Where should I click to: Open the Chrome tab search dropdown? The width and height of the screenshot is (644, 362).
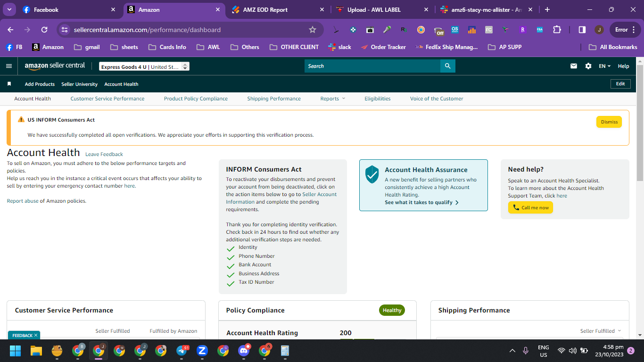[9, 9]
